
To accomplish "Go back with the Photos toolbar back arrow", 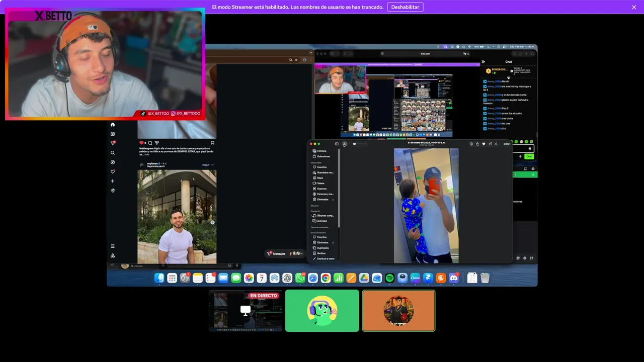I will click(345, 144).
